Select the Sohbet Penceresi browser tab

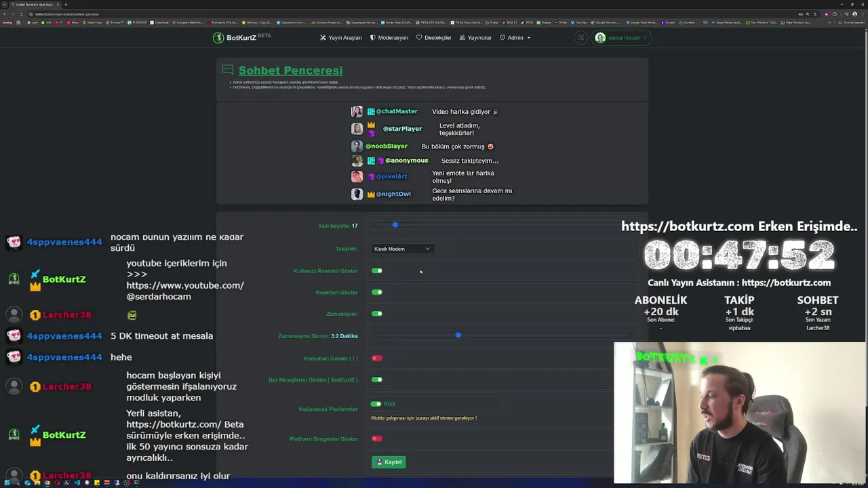point(34,4)
